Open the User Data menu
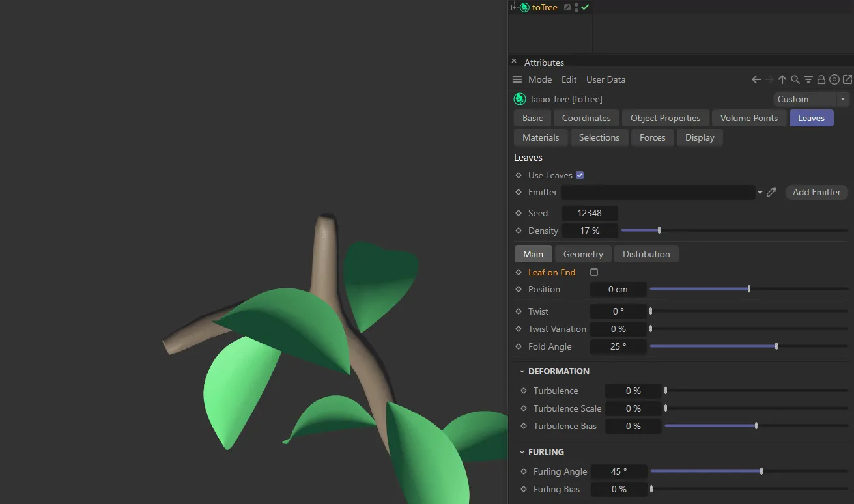Image resolution: width=854 pixels, height=504 pixels. coord(605,79)
